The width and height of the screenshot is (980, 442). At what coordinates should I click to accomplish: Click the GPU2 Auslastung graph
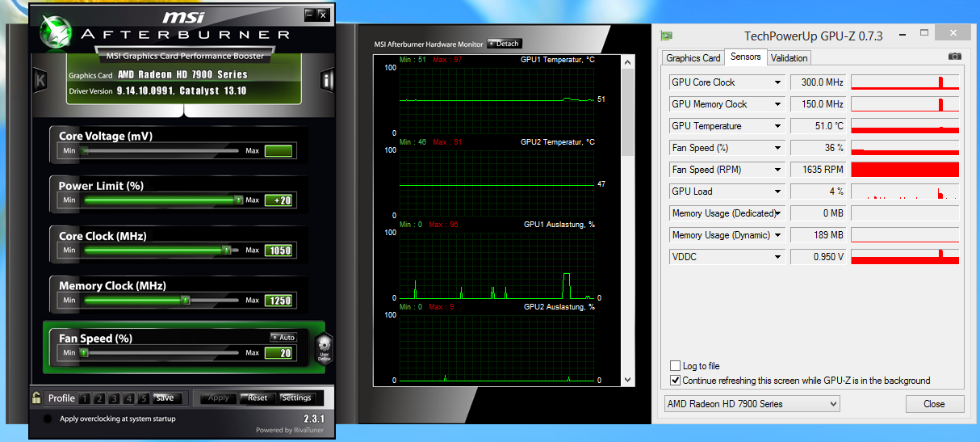(x=496, y=347)
